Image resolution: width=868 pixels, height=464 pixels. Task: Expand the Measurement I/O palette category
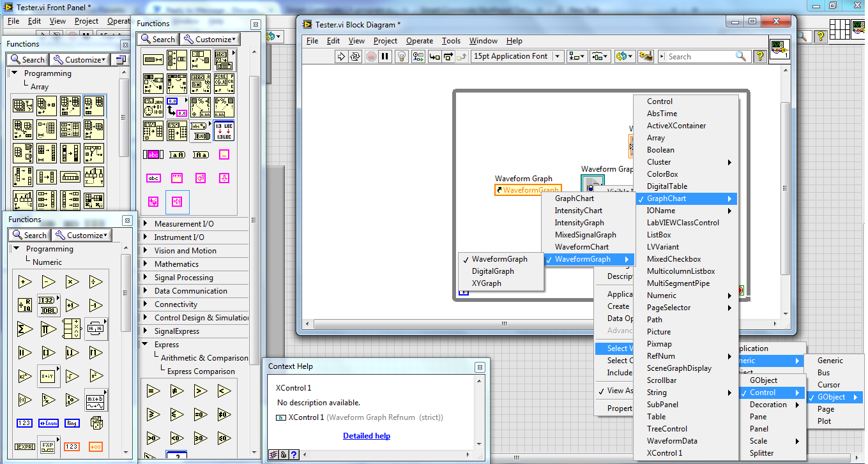[194, 224]
